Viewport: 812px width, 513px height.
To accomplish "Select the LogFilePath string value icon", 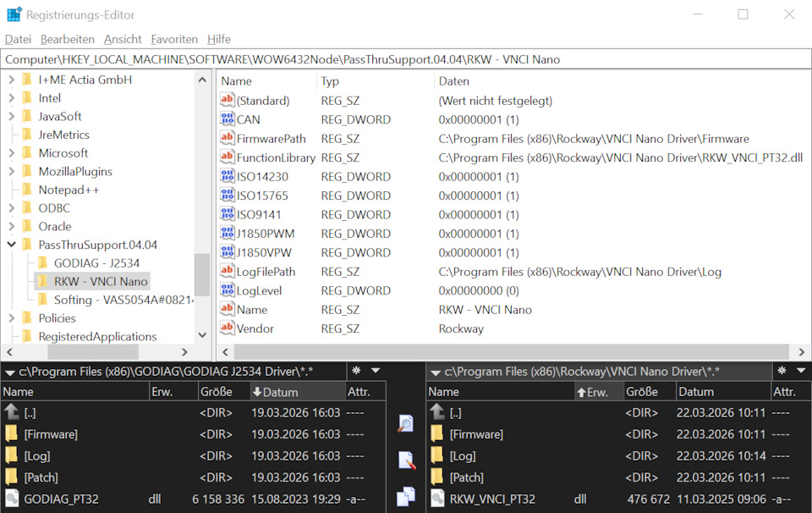I will [x=227, y=271].
